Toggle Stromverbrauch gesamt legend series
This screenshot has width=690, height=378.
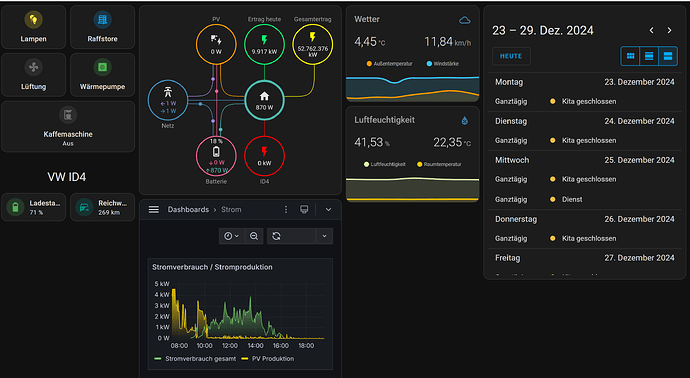[x=195, y=359]
